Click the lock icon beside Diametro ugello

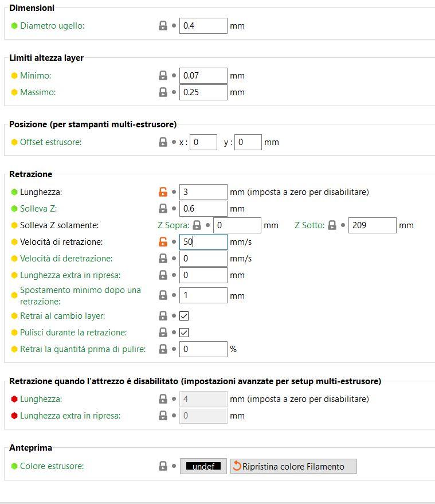pos(163,26)
